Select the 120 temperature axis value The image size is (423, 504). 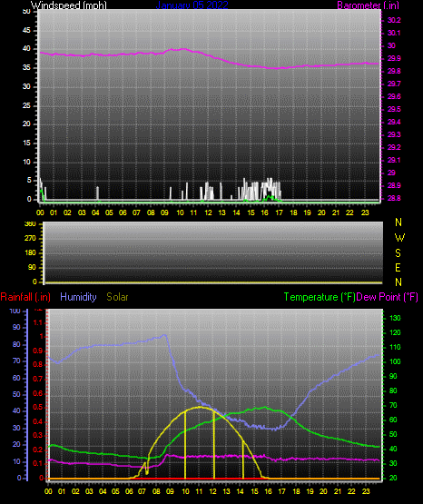click(395, 332)
